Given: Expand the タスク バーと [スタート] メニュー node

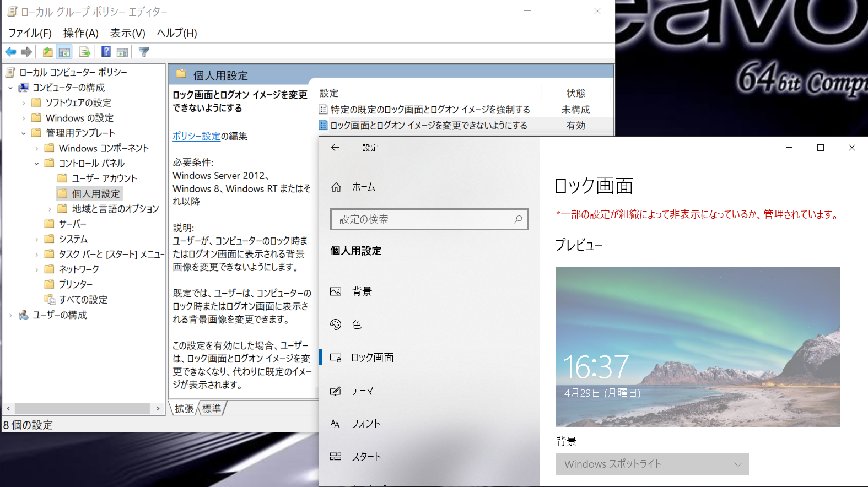Looking at the screenshot, I should tap(37, 254).
